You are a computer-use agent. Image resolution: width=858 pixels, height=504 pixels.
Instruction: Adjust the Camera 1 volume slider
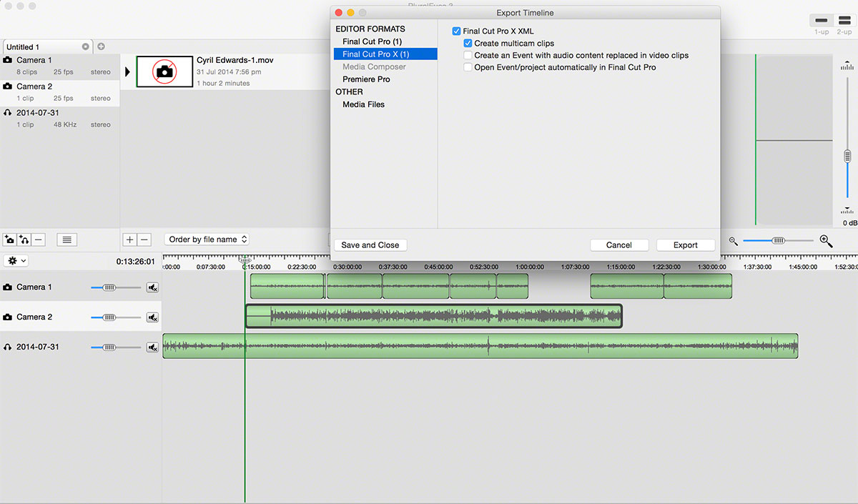(116, 287)
